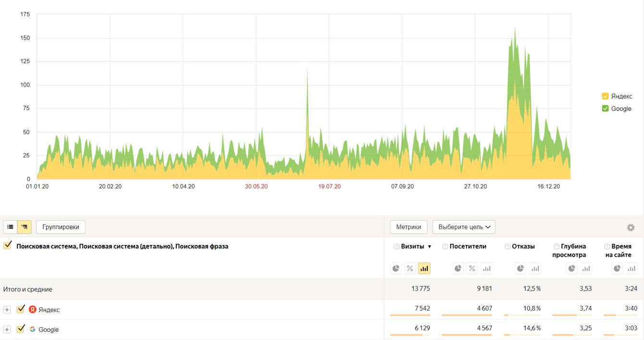Expand the Google row
The width and height of the screenshot is (644, 340).
click(x=7, y=329)
